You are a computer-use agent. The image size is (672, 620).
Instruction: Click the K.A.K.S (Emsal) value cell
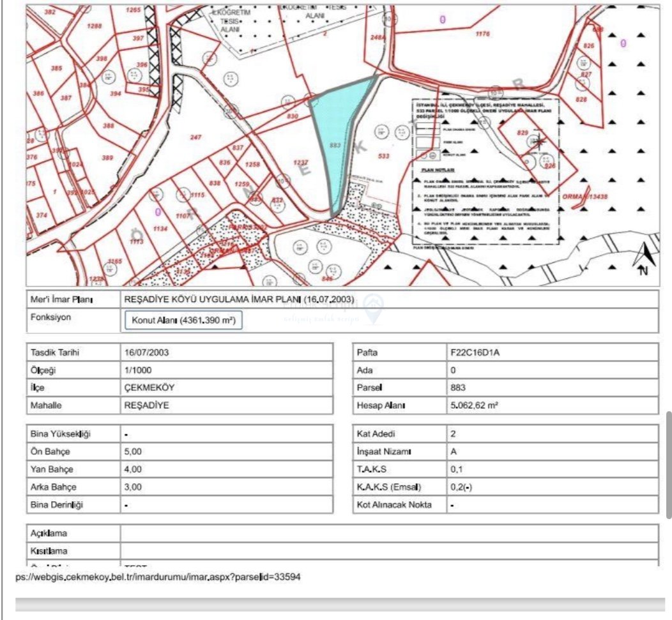pos(552,487)
